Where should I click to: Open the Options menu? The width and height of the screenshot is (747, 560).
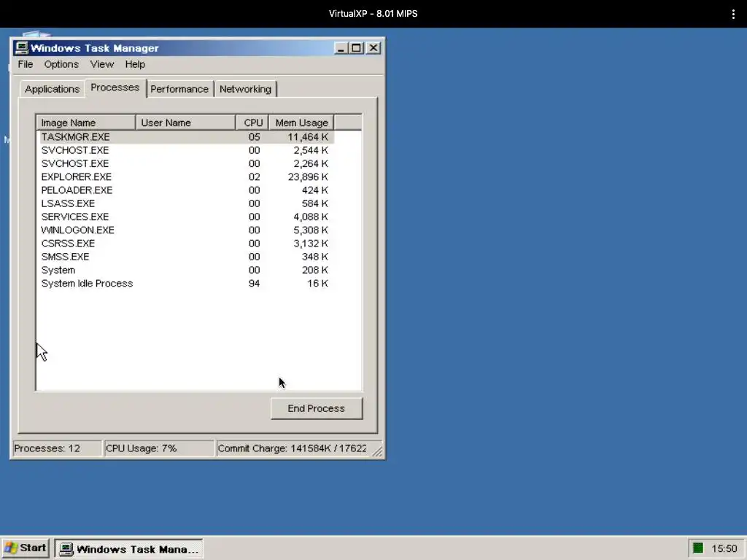(x=61, y=64)
